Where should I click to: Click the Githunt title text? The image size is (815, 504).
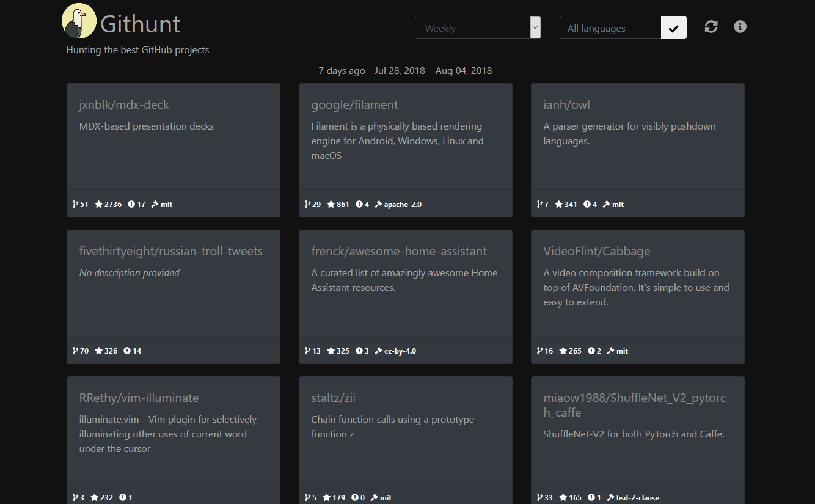(x=140, y=24)
